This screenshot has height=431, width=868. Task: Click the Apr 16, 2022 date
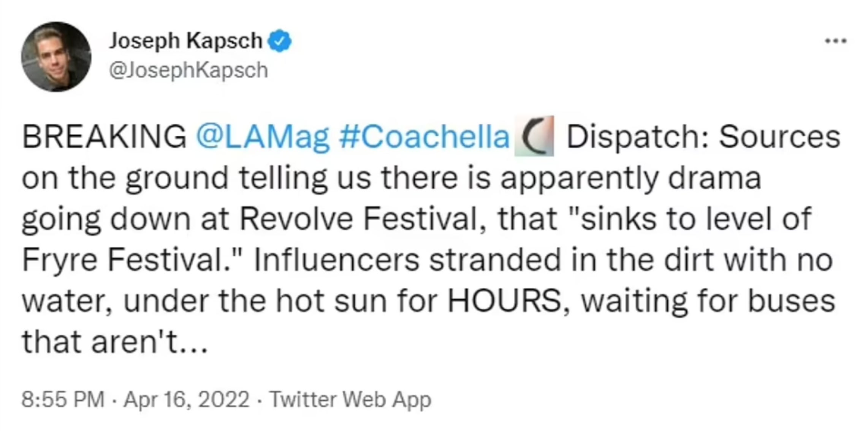(186, 399)
